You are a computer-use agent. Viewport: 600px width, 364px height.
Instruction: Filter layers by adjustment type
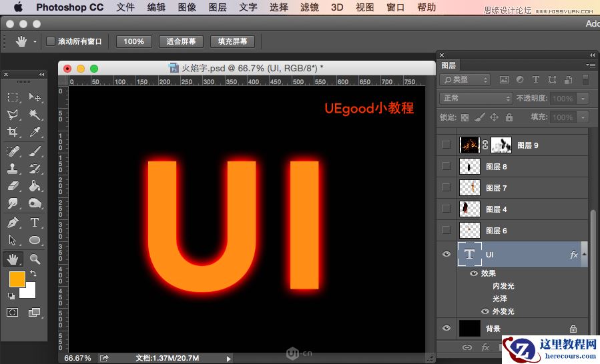tap(520, 79)
